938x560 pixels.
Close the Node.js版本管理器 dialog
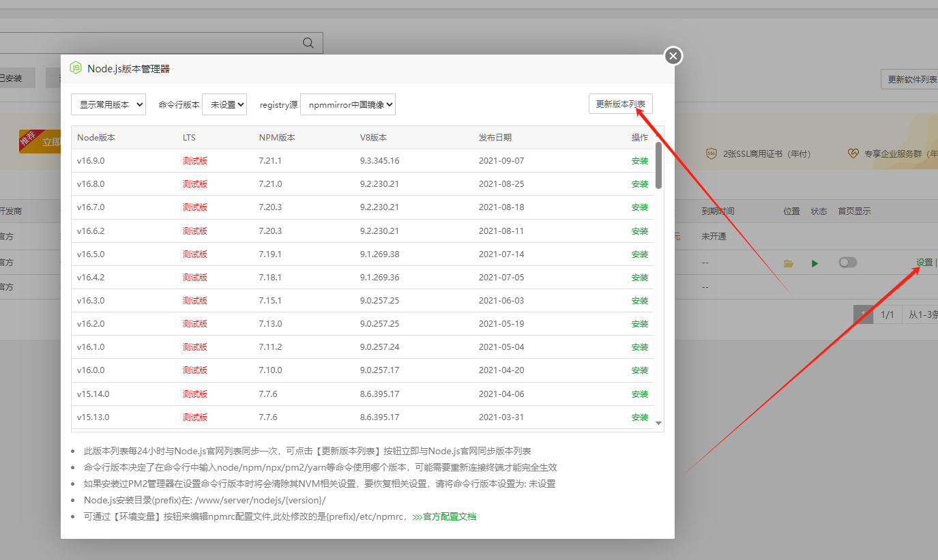click(673, 56)
